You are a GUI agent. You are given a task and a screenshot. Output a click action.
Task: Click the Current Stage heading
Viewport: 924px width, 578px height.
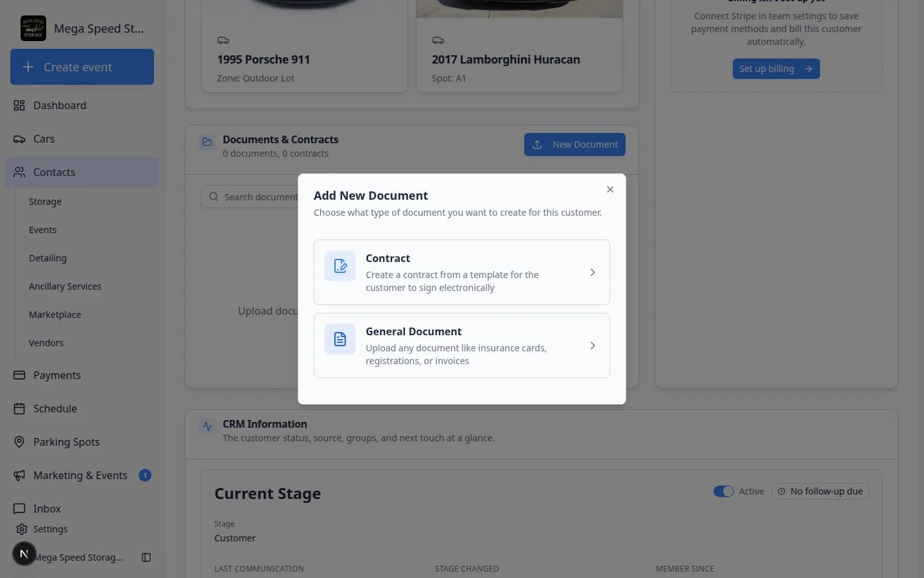[x=268, y=494]
